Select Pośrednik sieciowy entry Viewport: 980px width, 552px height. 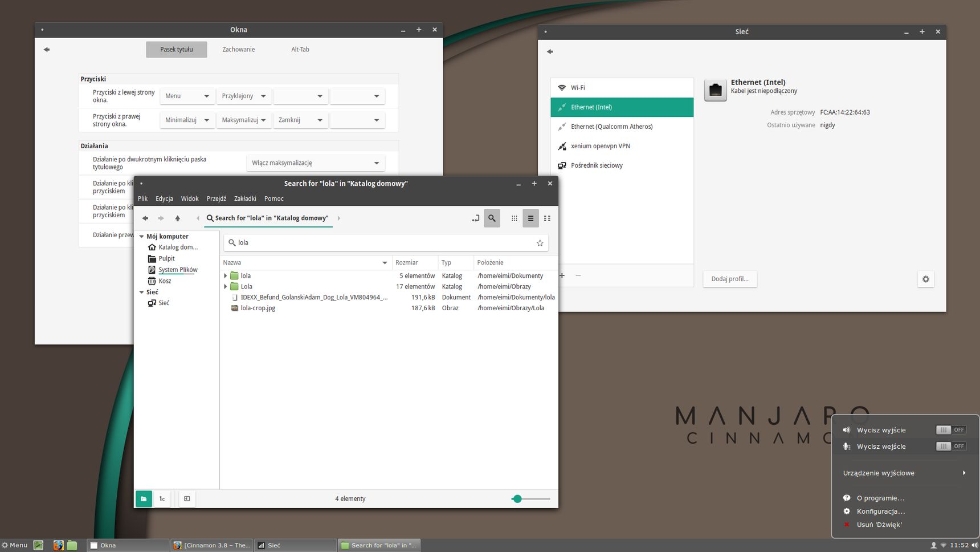click(622, 165)
